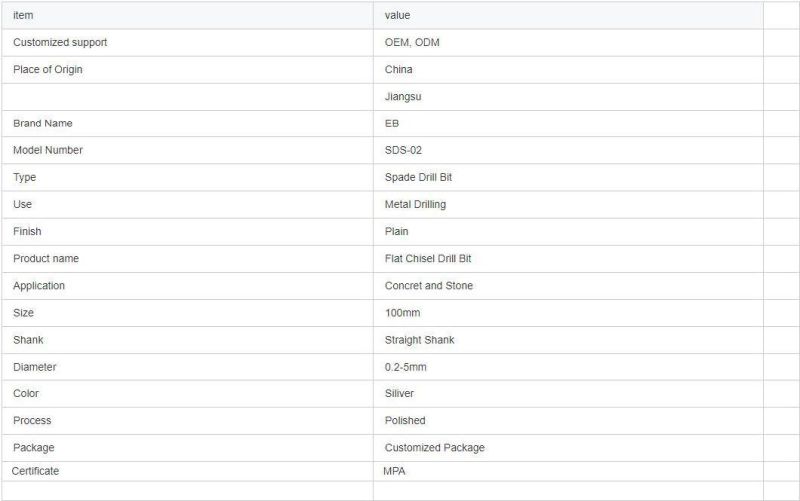The width and height of the screenshot is (800, 501).
Task: Click the 'Straight Shank' value cell
Action: pyautogui.click(x=420, y=339)
